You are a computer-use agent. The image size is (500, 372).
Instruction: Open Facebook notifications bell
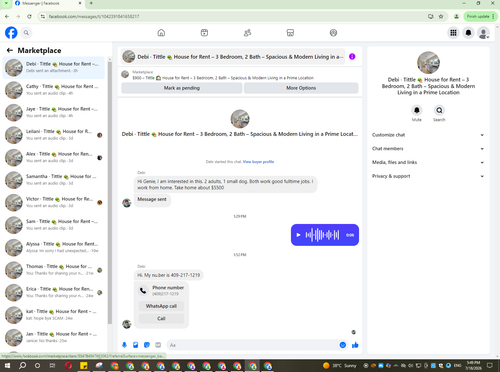click(468, 33)
